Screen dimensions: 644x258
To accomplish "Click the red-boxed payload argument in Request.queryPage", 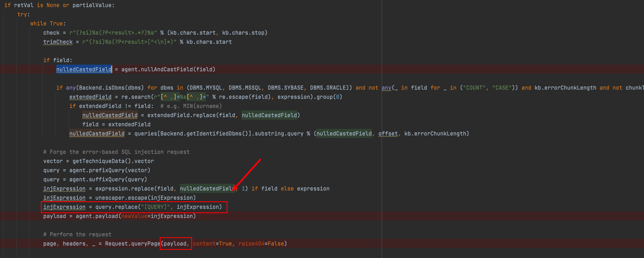I will pos(175,243).
